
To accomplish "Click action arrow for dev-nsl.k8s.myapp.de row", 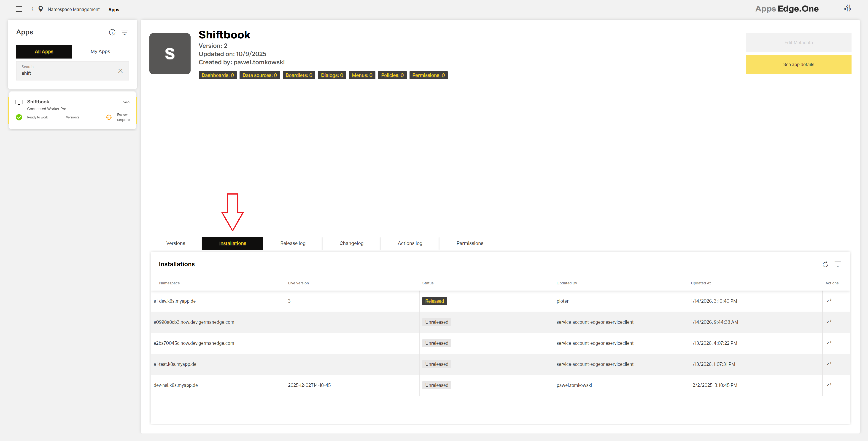I will pos(829,385).
